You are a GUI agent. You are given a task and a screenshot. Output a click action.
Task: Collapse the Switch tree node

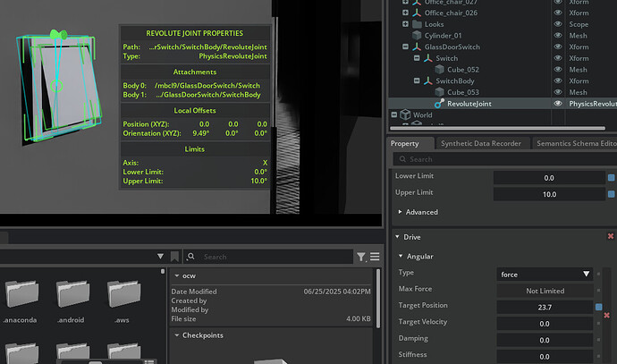click(x=417, y=58)
